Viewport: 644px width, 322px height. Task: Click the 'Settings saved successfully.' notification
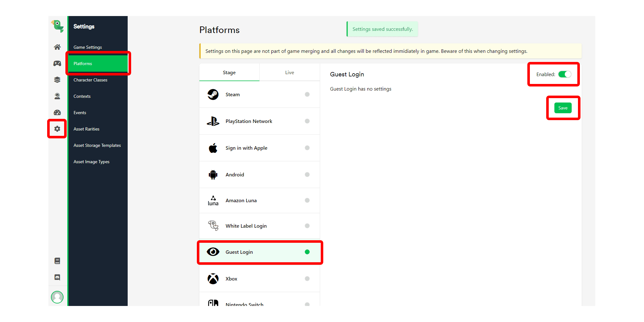click(x=382, y=29)
